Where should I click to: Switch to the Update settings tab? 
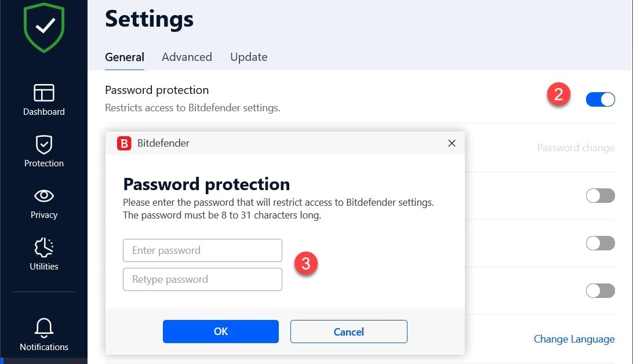point(249,57)
